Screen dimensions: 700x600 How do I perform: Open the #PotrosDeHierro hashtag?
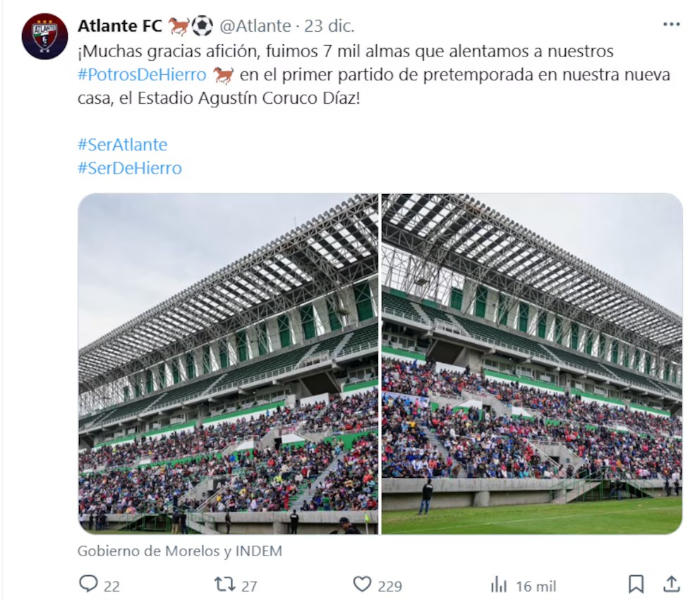pyautogui.click(x=142, y=75)
